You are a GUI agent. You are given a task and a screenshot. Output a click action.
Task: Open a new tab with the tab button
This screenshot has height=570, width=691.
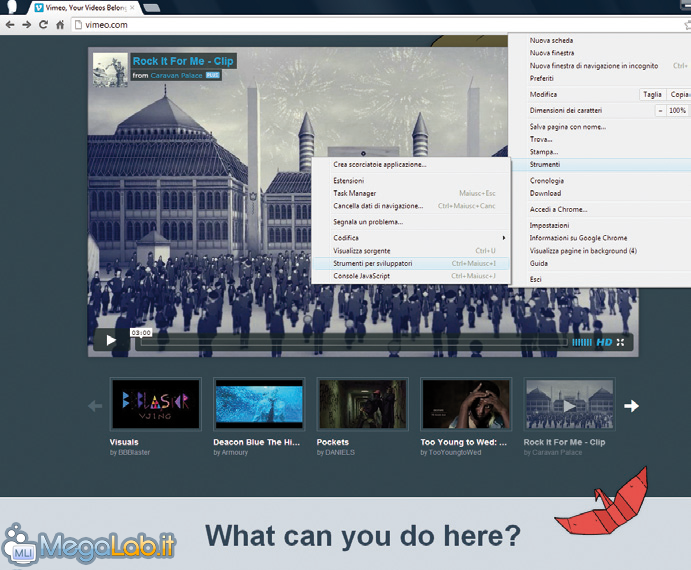151,8
